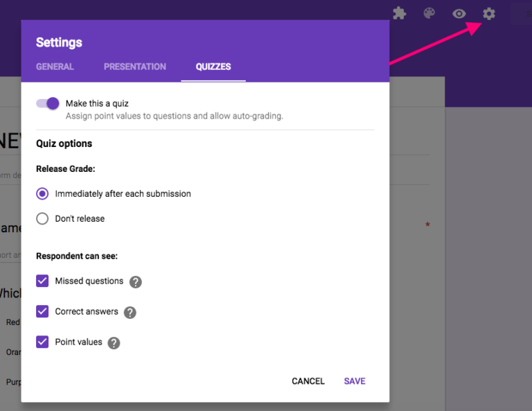
Task: Uncheck the Correct answers checkbox
Action: click(42, 312)
